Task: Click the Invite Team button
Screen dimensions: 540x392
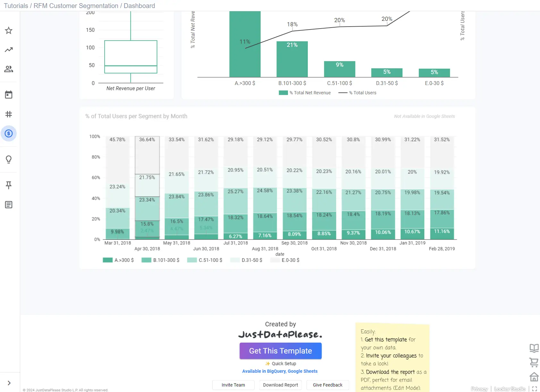Action: click(233, 385)
